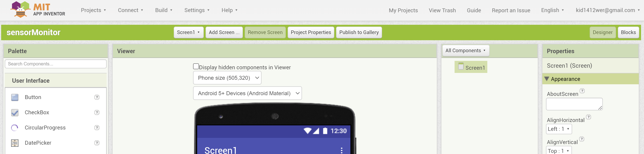This screenshot has width=644, height=154.
Task: Open the Projects menu
Action: 93,10
